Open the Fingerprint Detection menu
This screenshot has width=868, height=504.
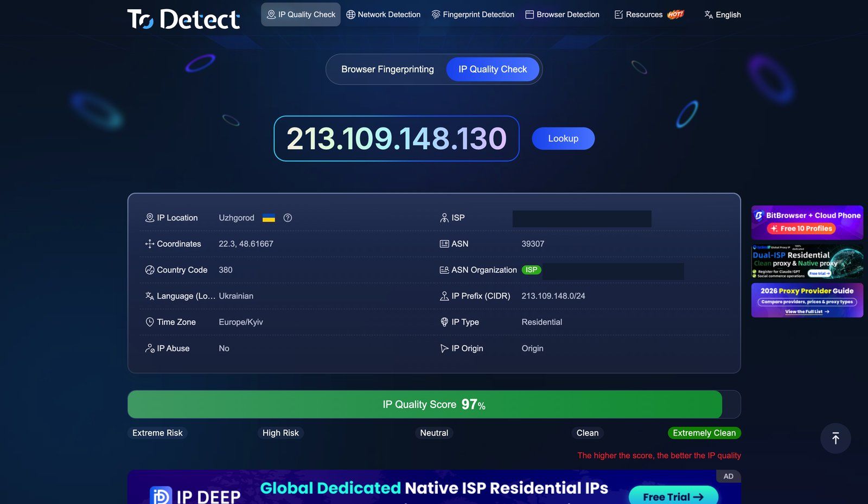[x=473, y=15]
